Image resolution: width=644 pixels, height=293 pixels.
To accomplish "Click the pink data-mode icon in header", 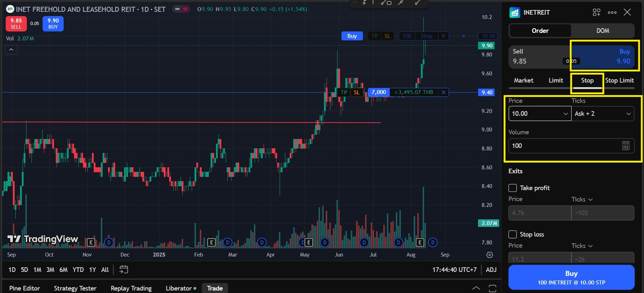I will [185, 9].
